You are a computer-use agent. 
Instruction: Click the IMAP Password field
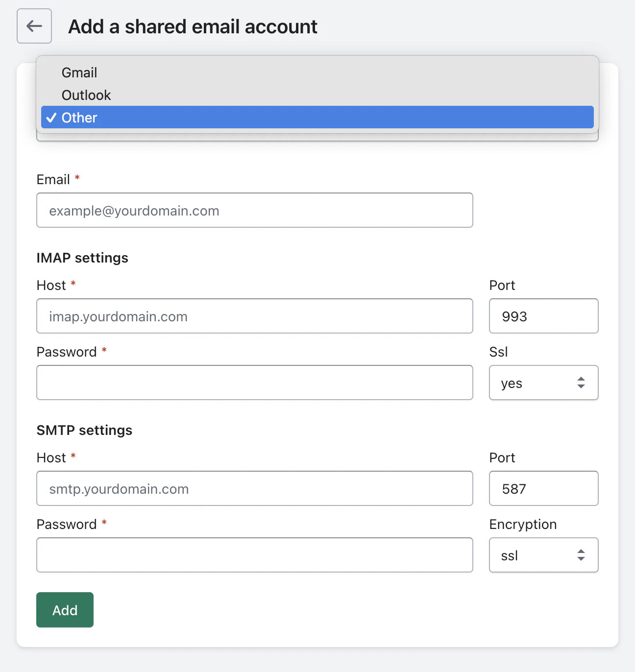tap(255, 383)
